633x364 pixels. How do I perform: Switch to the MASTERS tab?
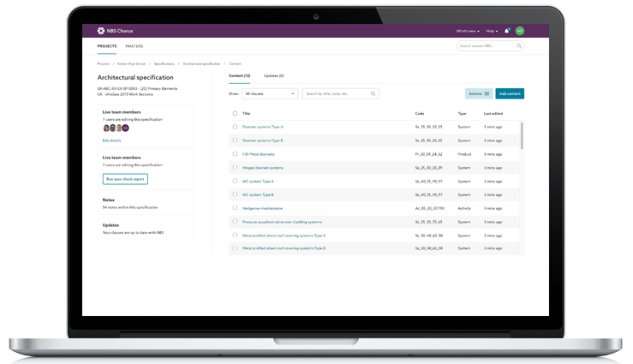coord(134,46)
